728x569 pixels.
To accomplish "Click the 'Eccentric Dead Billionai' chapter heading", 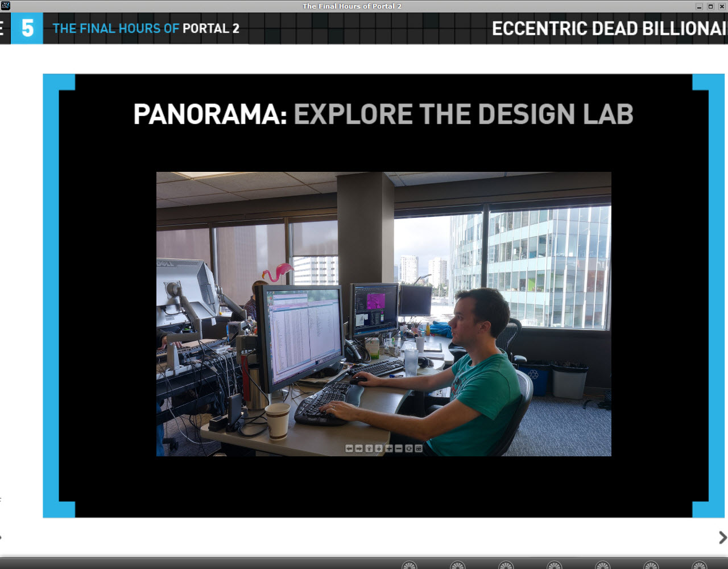I will click(x=610, y=28).
